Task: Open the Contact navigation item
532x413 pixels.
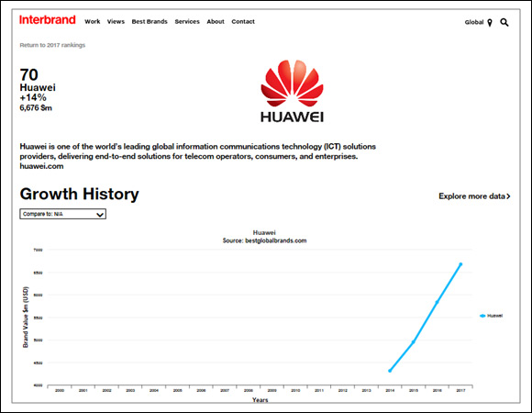Action: [x=243, y=22]
